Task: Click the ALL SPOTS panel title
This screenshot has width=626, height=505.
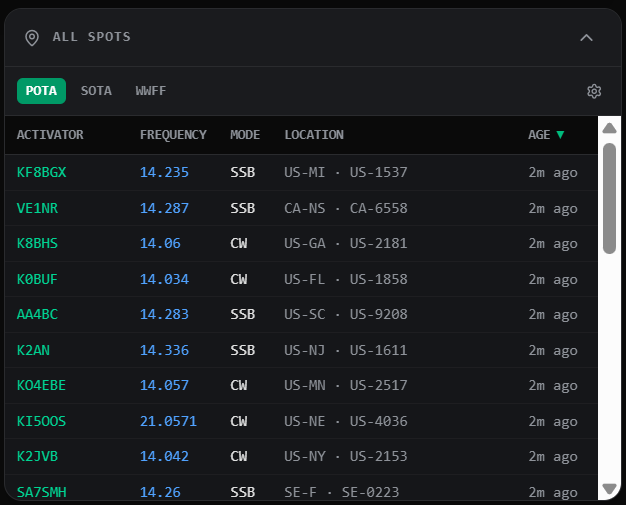Action: (91, 37)
